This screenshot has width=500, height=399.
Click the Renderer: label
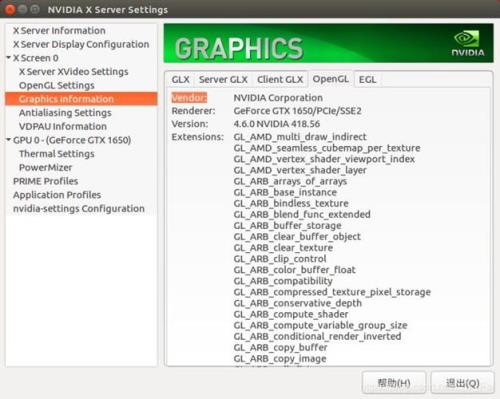tap(193, 111)
